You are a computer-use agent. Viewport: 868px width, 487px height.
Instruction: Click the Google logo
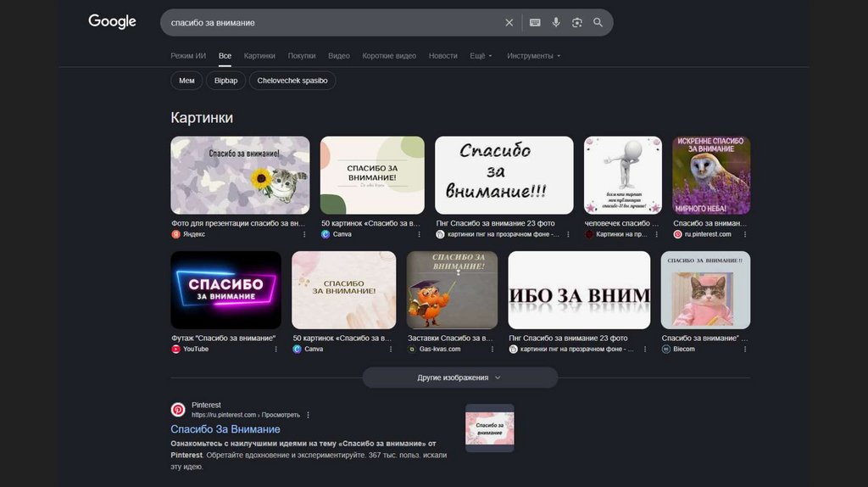click(x=112, y=21)
